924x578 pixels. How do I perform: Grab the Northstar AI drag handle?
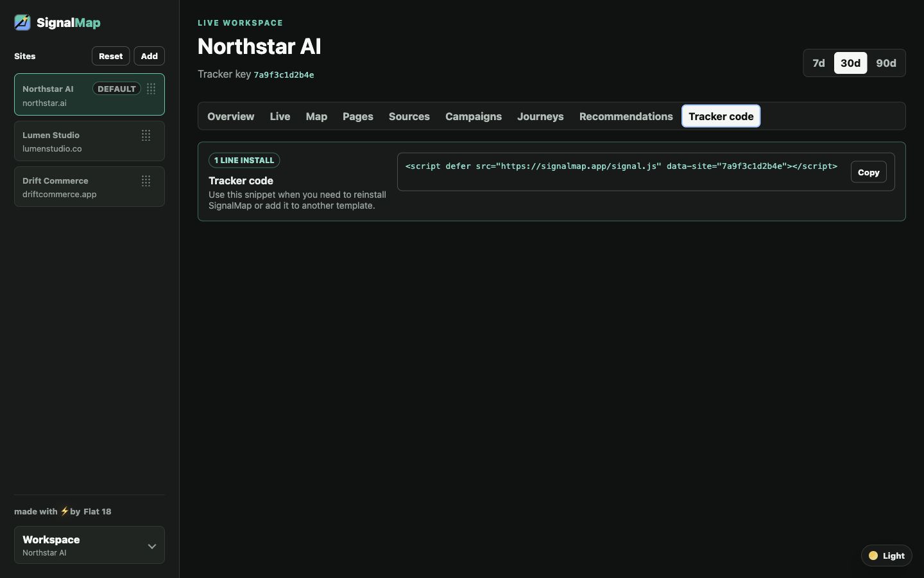tap(151, 89)
